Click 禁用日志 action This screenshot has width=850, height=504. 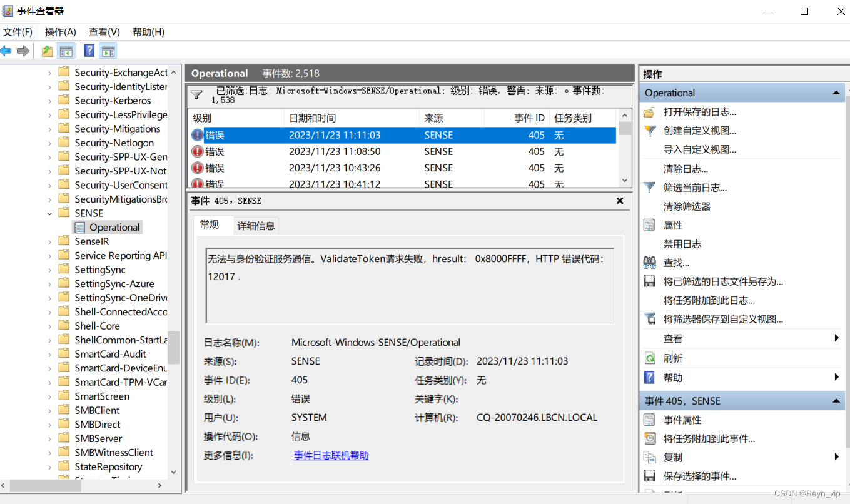click(682, 244)
